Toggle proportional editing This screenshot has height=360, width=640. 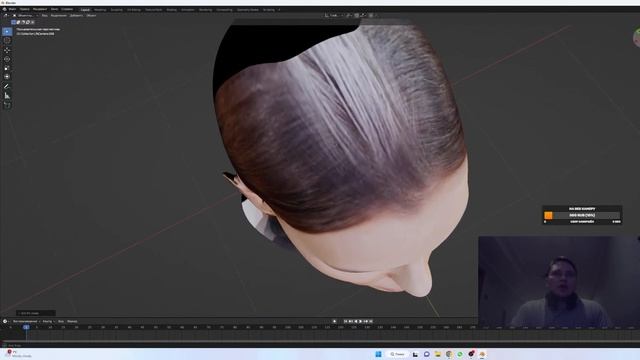pyautogui.click(x=371, y=16)
